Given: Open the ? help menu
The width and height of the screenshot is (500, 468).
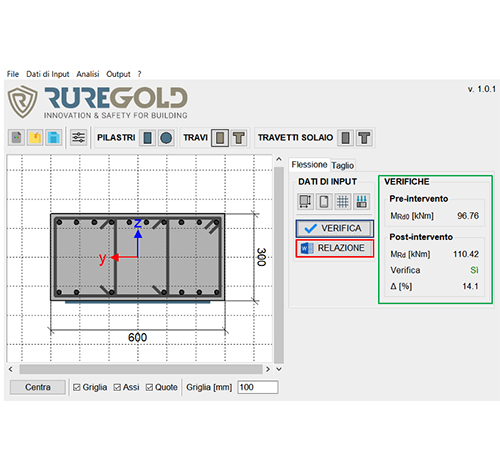Looking at the screenshot, I should point(140,74).
